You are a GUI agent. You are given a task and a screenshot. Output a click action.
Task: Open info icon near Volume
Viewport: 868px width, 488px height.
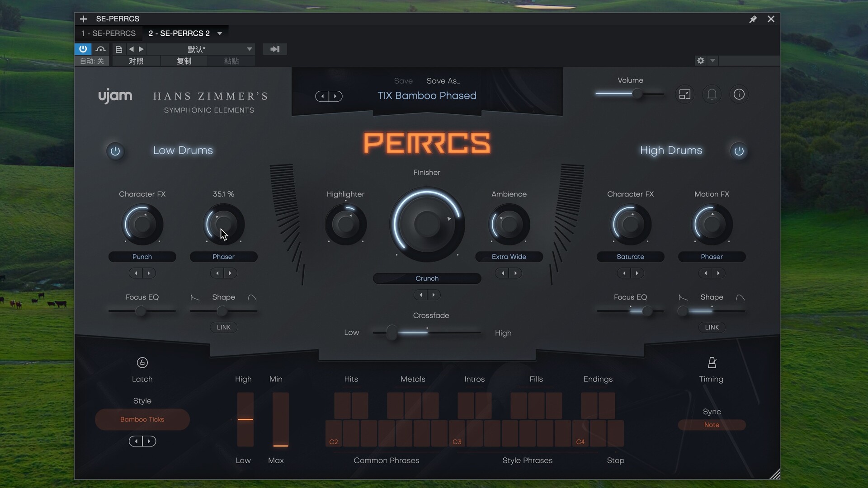pyautogui.click(x=739, y=94)
